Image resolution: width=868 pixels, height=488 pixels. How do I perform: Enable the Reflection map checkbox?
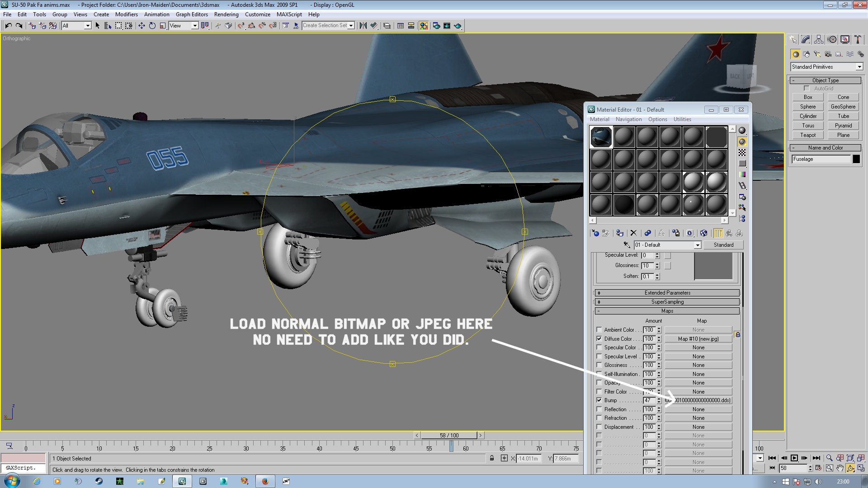click(x=599, y=409)
